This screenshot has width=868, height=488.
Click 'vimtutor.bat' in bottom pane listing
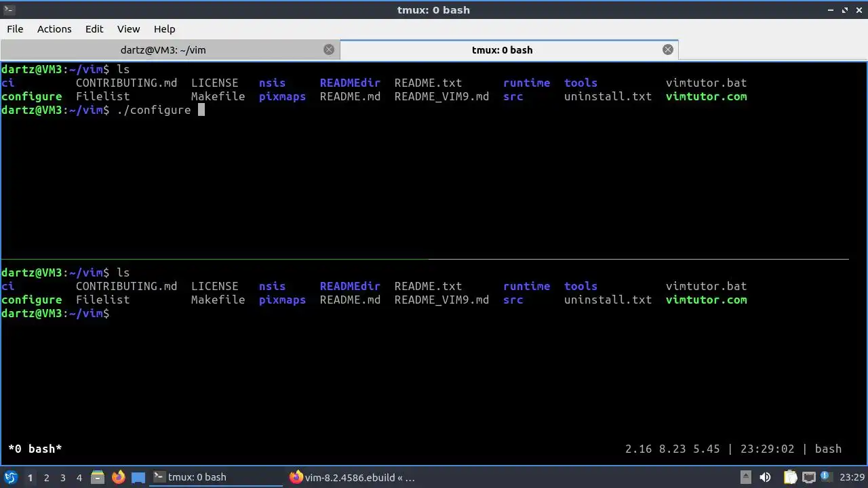706,286
